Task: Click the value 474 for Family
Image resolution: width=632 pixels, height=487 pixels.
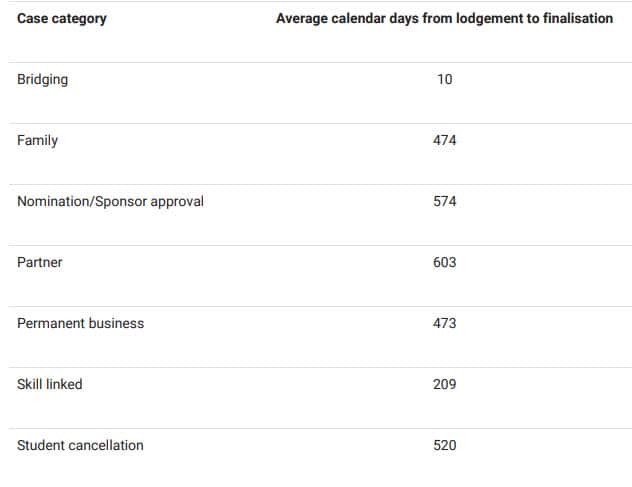Action: tap(444, 140)
